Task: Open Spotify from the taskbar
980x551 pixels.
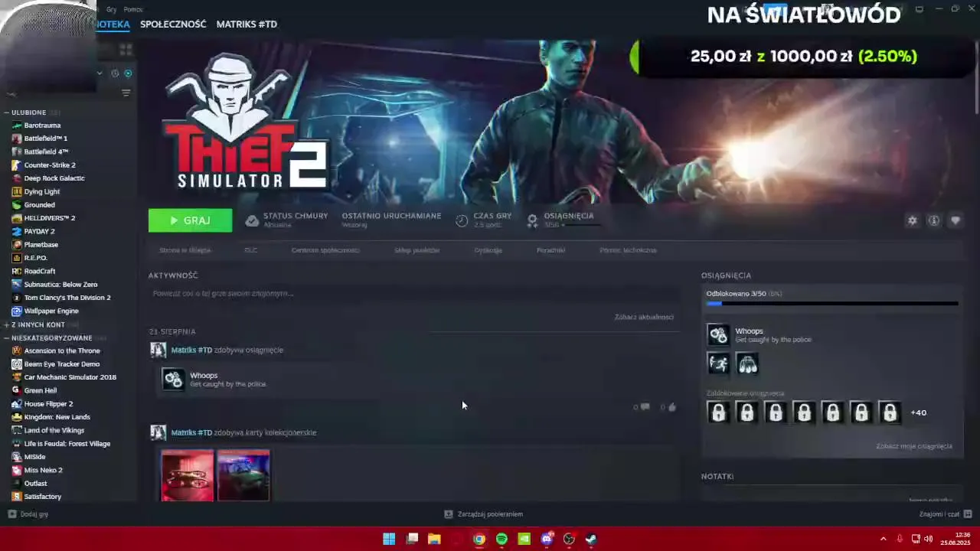Action: click(501, 539)
